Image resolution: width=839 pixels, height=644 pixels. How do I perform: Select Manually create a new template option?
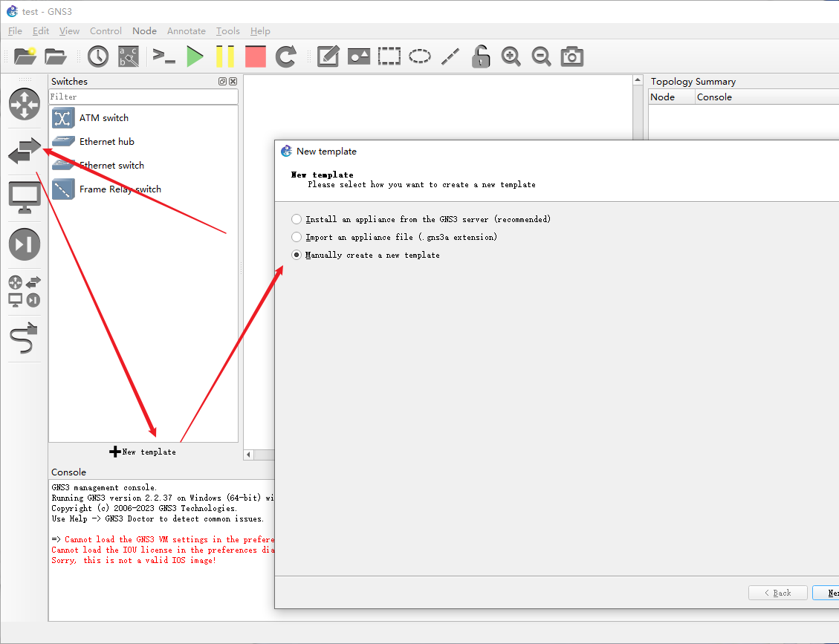(x=366, y=255)
